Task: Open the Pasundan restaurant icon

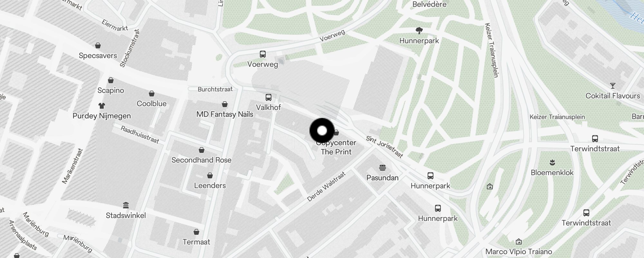Action: [x=383, y=168]
